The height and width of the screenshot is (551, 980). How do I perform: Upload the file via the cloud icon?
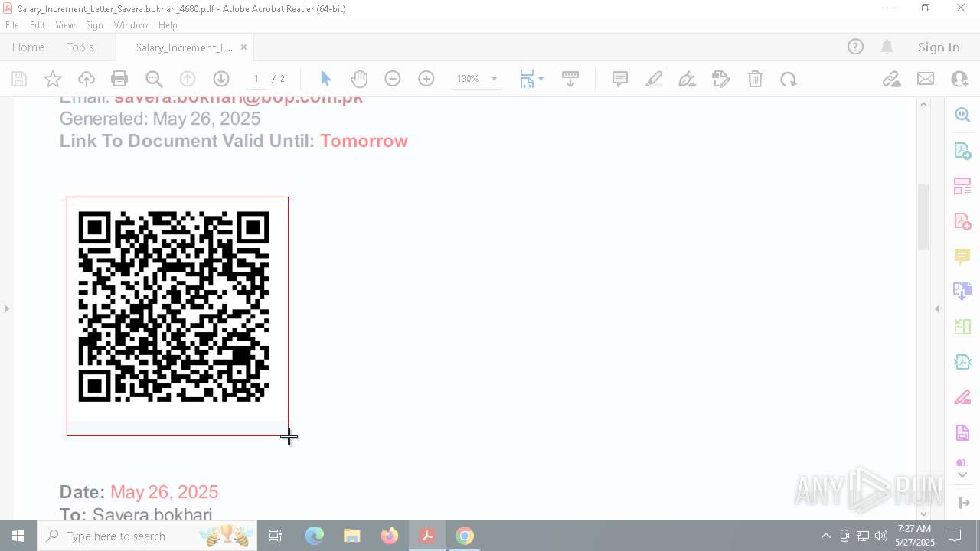(x=87, y=79)
